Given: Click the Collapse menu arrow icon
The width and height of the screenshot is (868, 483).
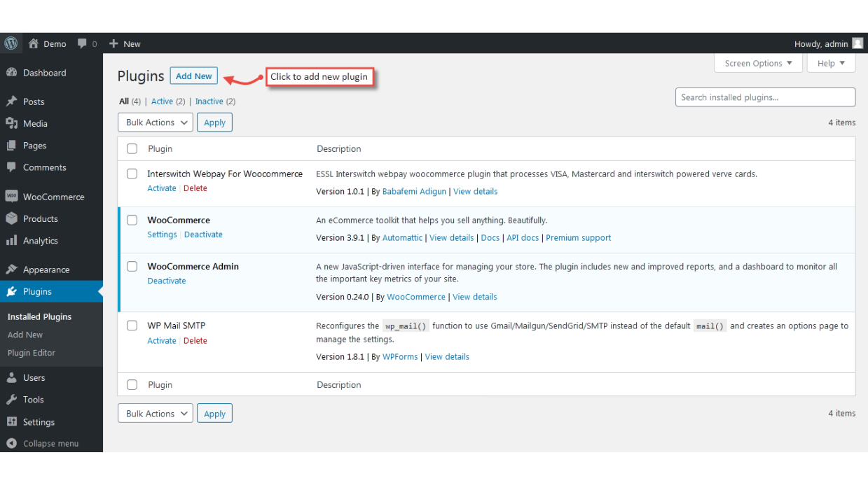Looking at the screenshot, I should point(11,444).
